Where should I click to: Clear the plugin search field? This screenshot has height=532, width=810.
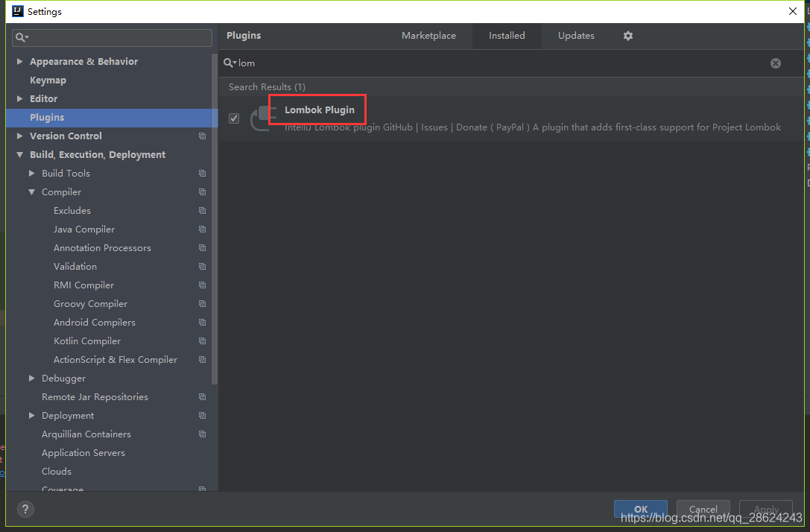coord(776,63)
